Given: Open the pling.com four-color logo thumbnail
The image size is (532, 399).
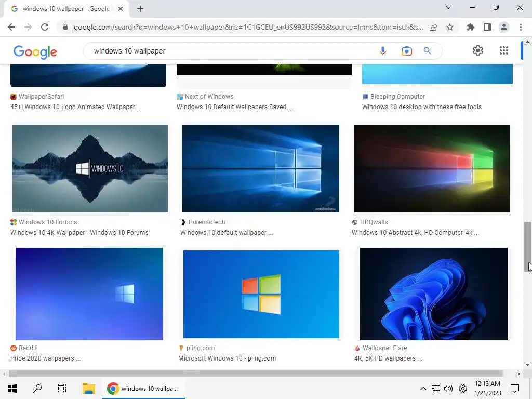Looking at the screenshot, I should (x=261, y=294).
